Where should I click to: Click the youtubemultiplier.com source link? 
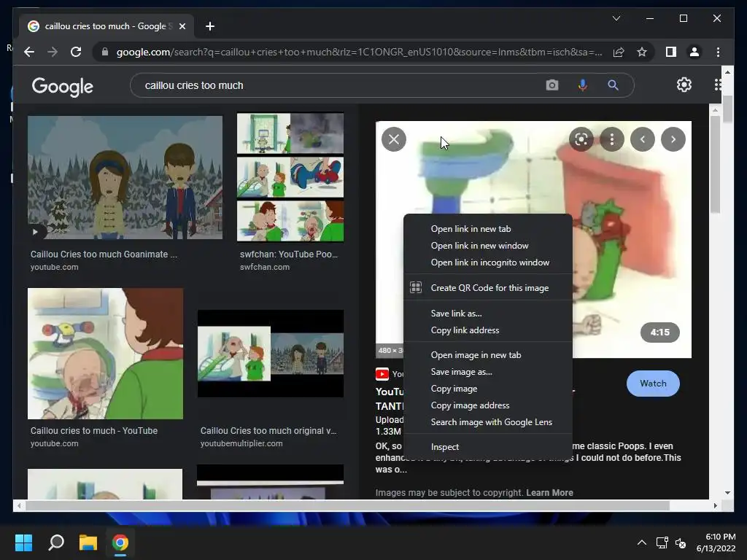pos(241,443)
